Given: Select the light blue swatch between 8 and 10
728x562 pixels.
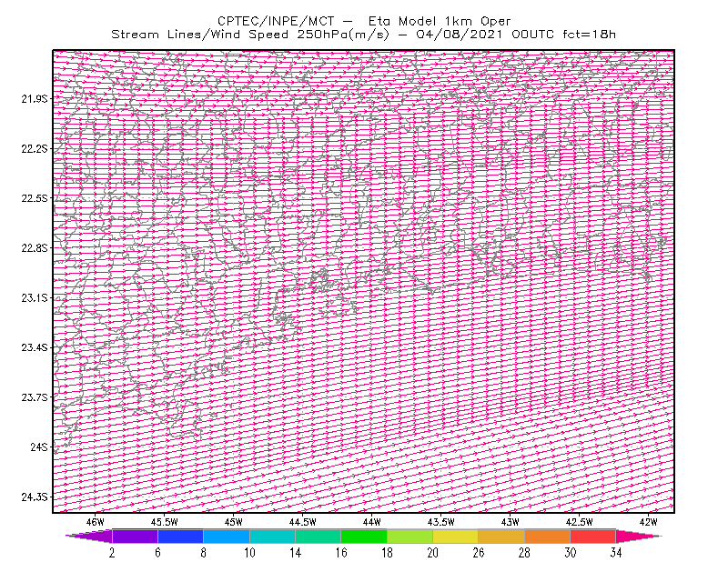Looking at the screenshot, I should click(x=227, y=536).
